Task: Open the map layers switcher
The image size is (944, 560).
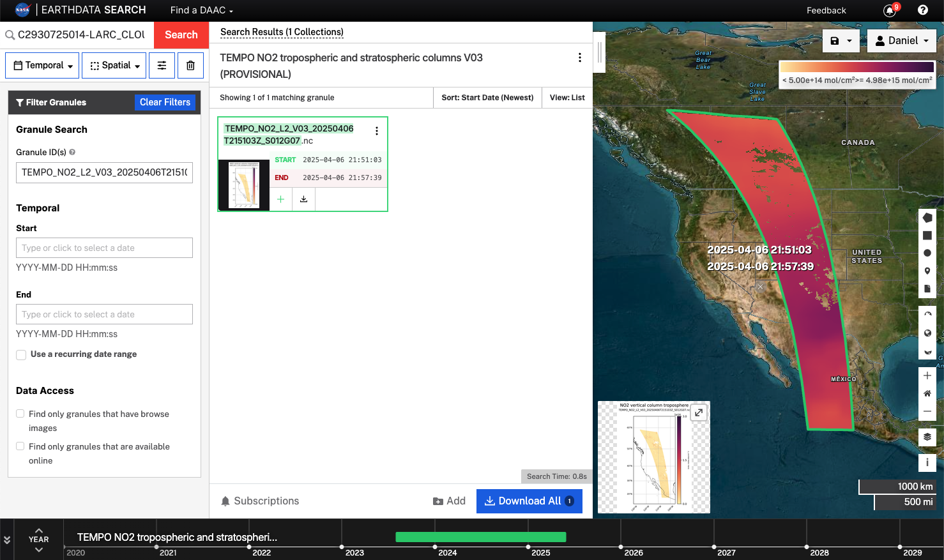Action: [927, 437]
